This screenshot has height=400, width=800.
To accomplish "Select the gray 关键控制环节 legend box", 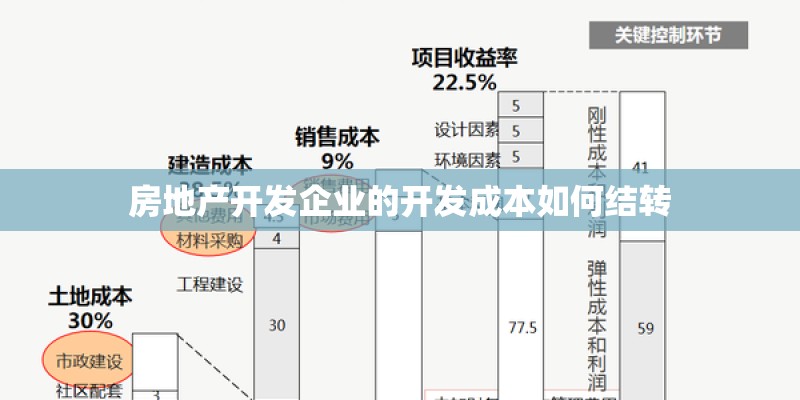I will click(668, 35).
